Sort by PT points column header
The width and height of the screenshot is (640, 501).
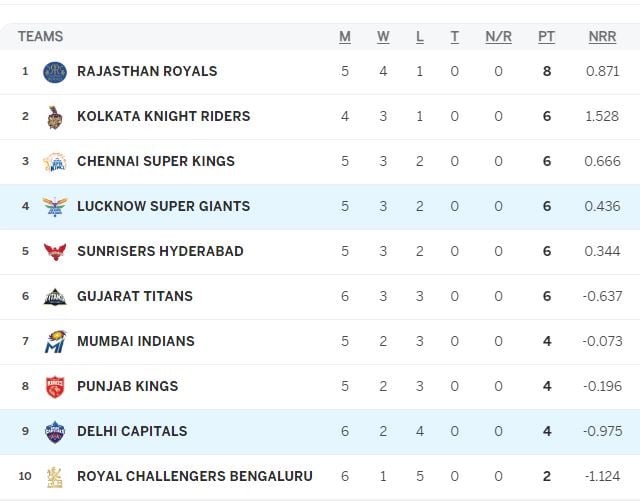click(546, 37)
